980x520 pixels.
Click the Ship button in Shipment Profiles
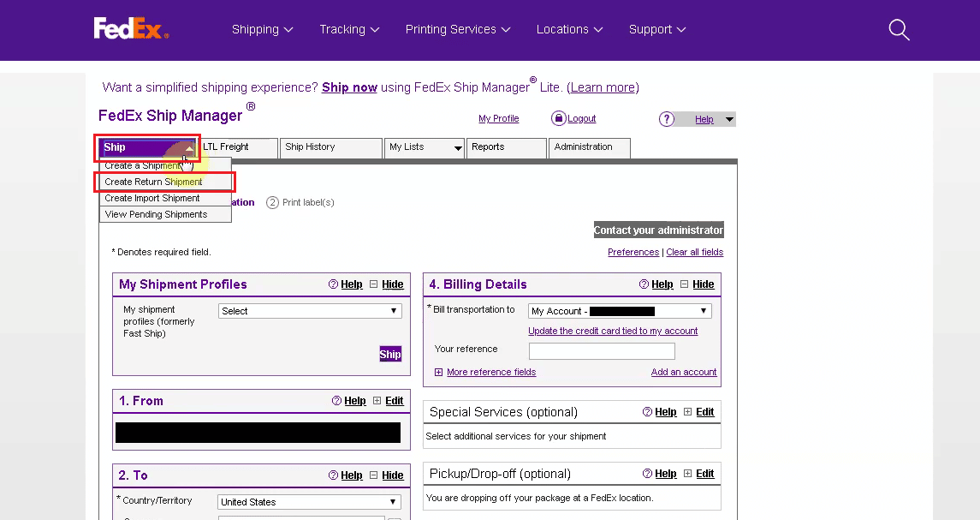click(x=390, y=354)
